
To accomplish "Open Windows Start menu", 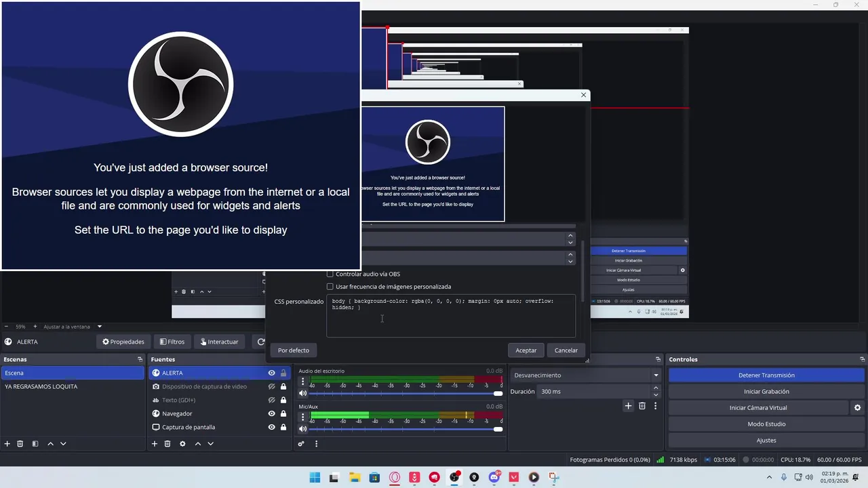I will click(315, 477).
